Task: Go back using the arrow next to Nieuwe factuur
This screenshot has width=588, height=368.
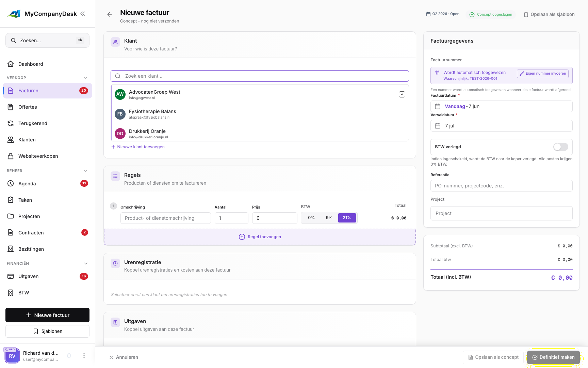Action: click(x=110, y=14)
